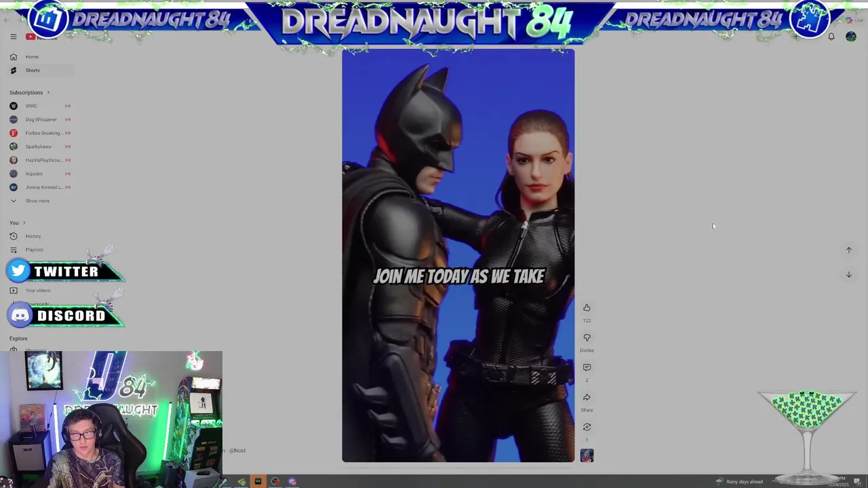Screen dimensions: 868x488
Task: Go to previous Short with up arrow
Action: click(x=848, y=250)
